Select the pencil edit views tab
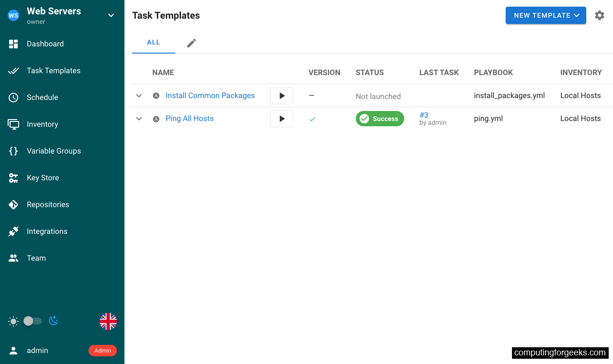Screen dimensions: 613x364 (x=191, y=42)
